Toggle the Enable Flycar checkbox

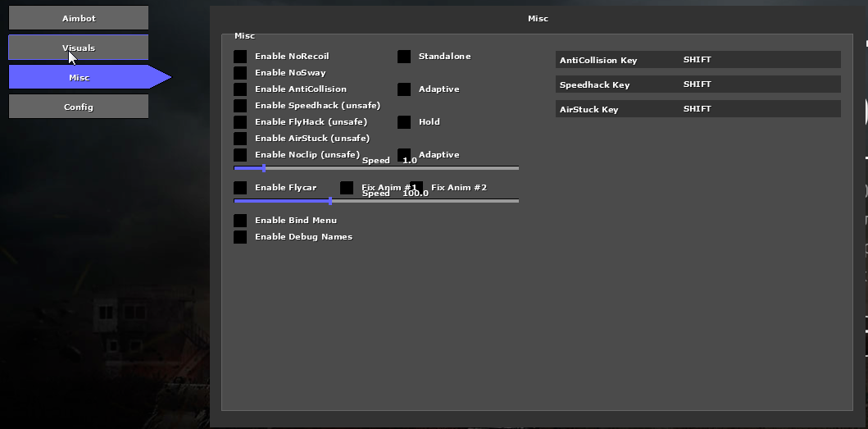(x=240, y=187)
